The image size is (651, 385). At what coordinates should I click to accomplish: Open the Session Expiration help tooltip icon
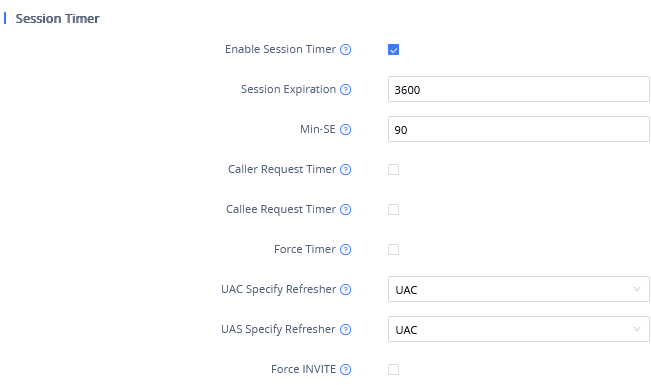coord(345,90)
